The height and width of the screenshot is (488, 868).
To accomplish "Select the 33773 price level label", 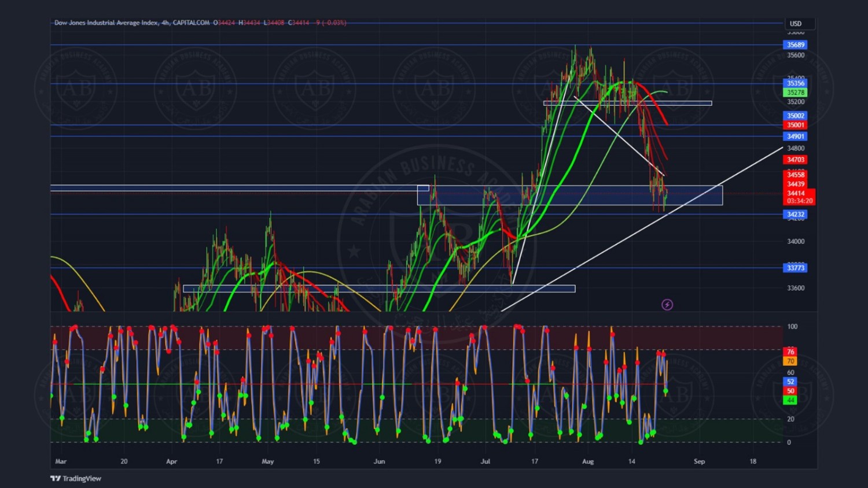I will [x=796, y=268].
